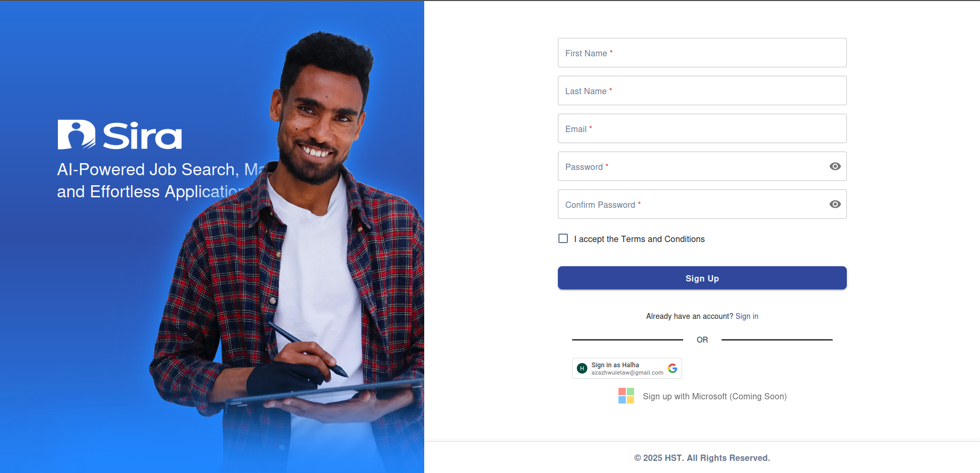Click the green H account avatar
980x473 pixels.
point(582,368)
